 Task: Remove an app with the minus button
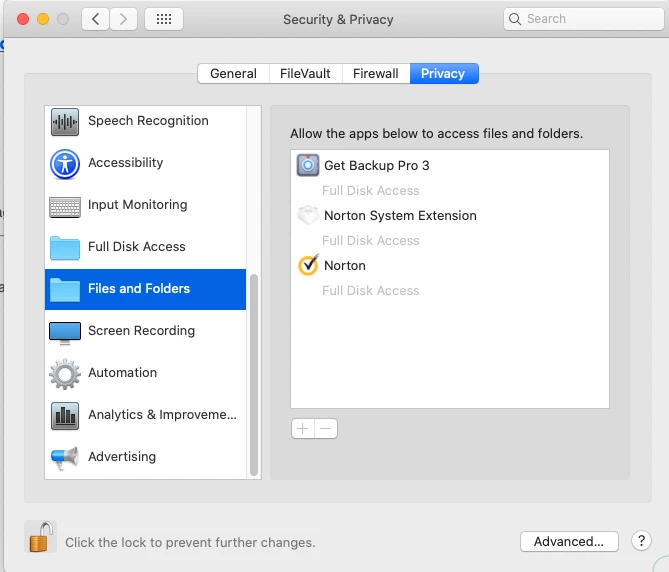pos(326,429)
